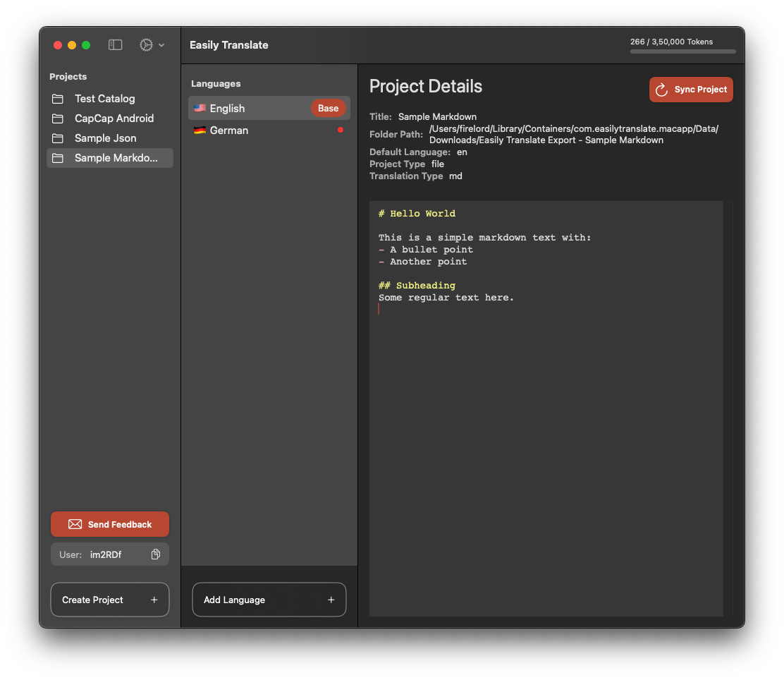Click the plus icon in Add Language
Viewport: 784px width, 680px height.
(x=331, y=600)
